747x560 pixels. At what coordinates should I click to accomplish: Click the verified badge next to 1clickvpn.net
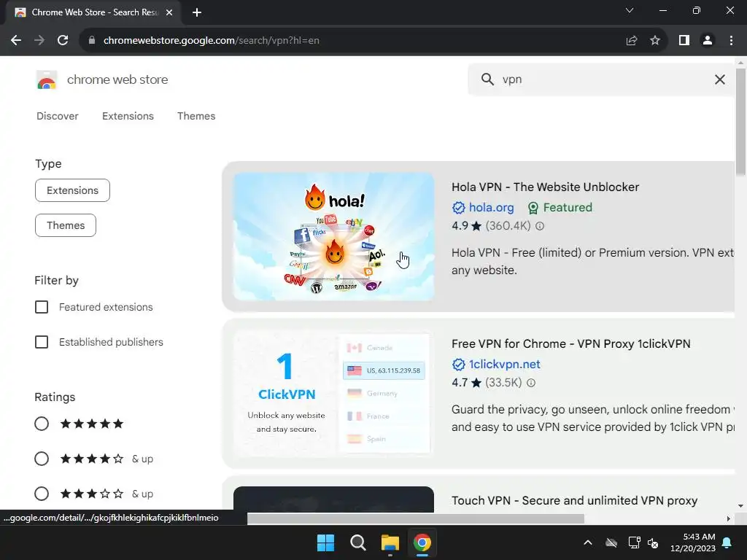point(458,365)
